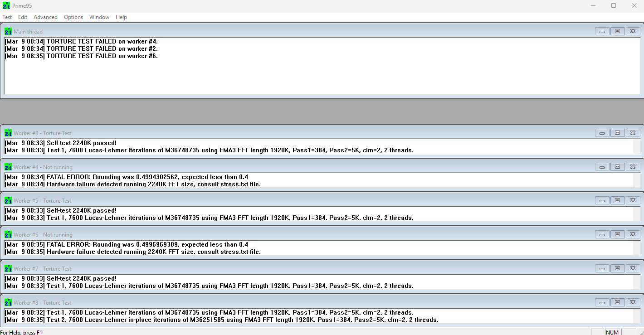Click 'Hardware failure detected' line in Worker #4
Screen dimensions: 644x335
[x=133, y=184]
